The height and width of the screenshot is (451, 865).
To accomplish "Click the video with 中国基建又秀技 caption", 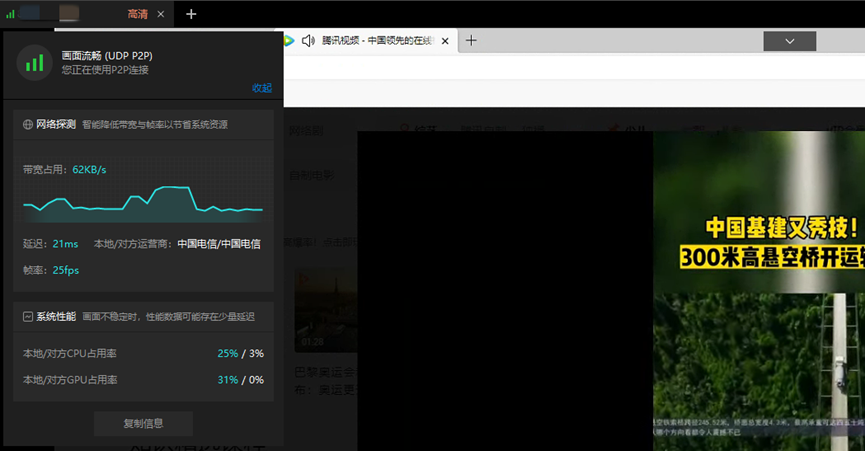I will point(759,291).
